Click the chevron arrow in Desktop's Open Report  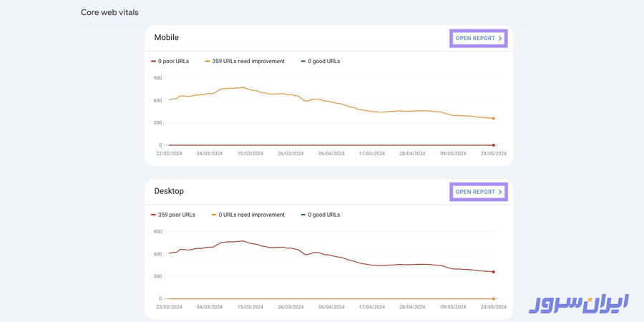[x=500, y=192]
